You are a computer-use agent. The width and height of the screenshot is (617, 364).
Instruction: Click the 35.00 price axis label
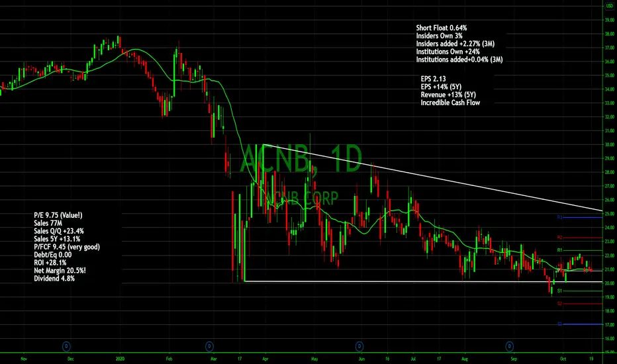(610, 75)
